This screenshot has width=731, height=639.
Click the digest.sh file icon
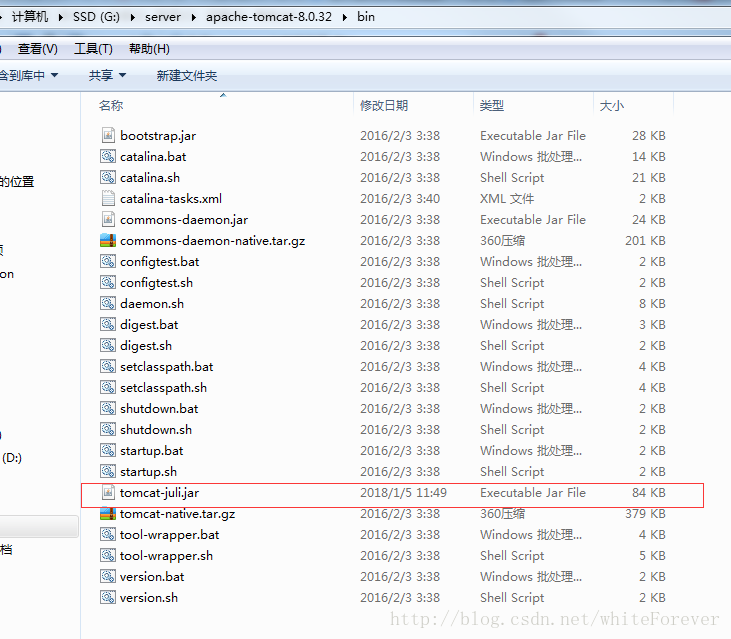coord(108,345)
